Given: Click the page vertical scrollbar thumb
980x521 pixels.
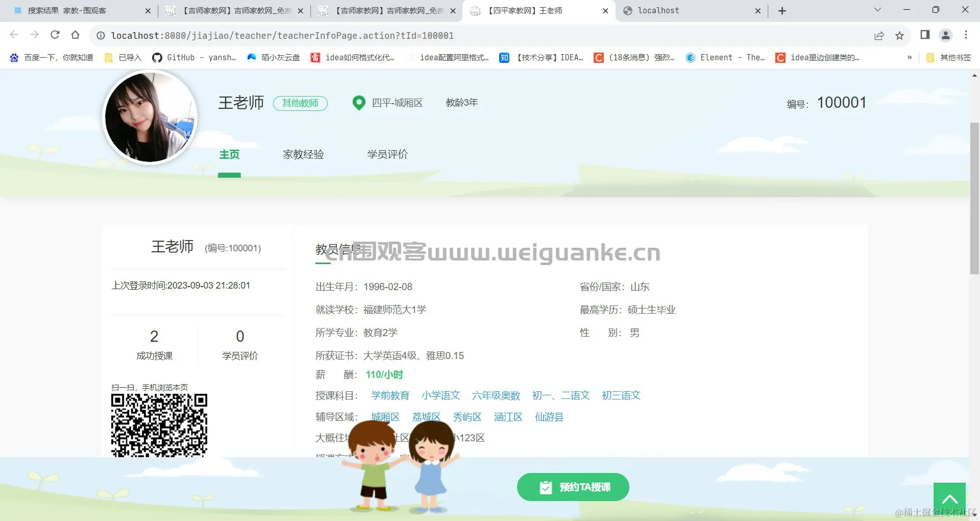Looking at the screenshot, I should click(974, 198).
